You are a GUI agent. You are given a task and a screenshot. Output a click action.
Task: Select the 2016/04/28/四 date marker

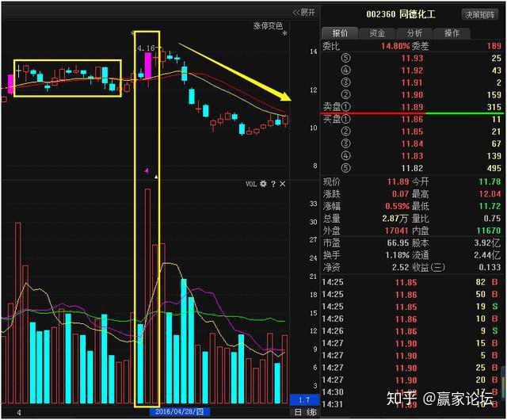coord(180,411)
